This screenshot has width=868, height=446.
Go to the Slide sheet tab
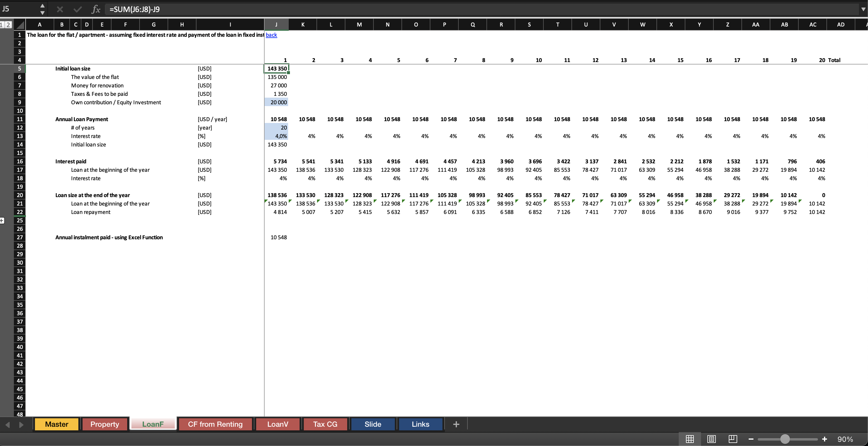tap(373, 424)
